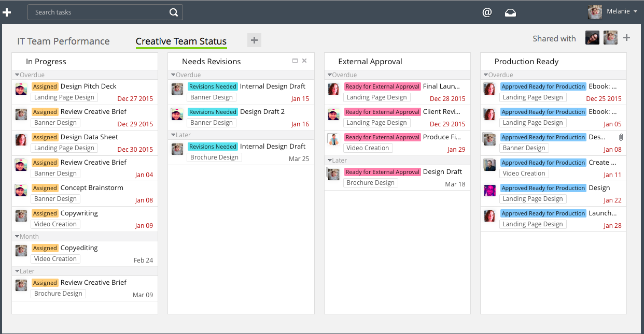Click the plus icon beside Shared with avatars
Image resolution: width=644 pixels, height=334 pixels.
point(626,38)
